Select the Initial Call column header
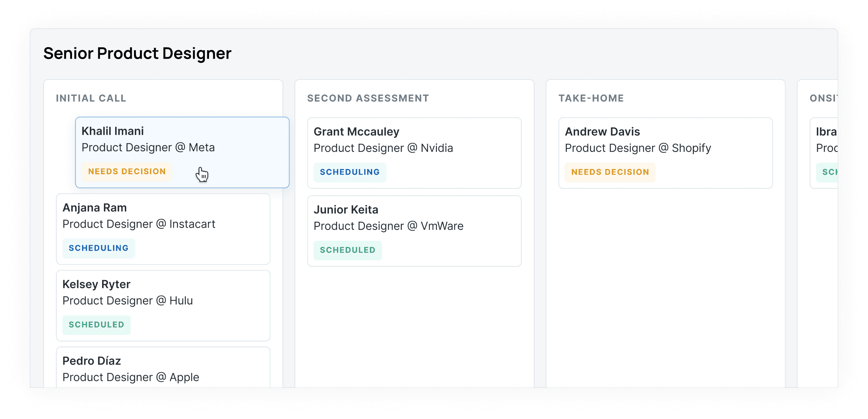Viewport: 868px width, 419px height. tap(91, 98)
